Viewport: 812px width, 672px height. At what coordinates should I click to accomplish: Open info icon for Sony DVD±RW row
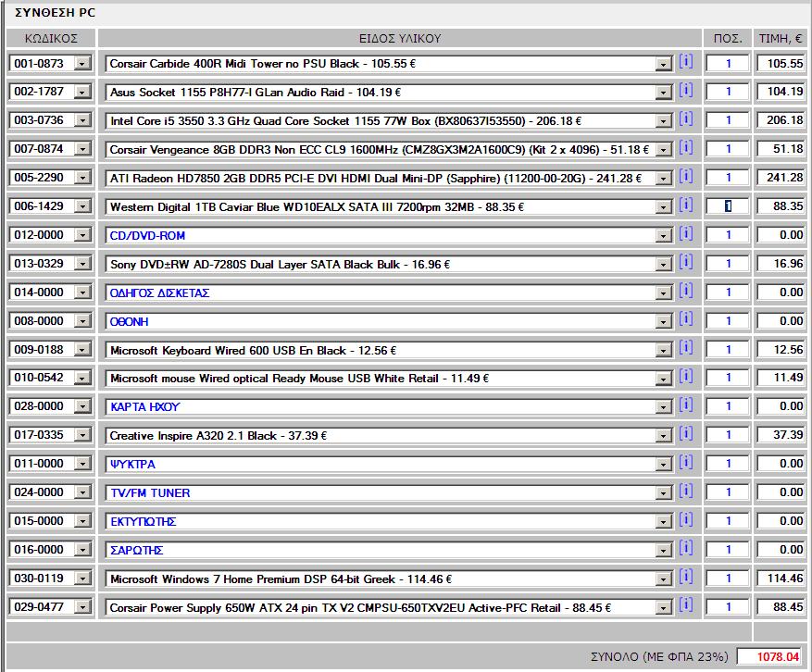pyautogui.click(x=686, y=263)
